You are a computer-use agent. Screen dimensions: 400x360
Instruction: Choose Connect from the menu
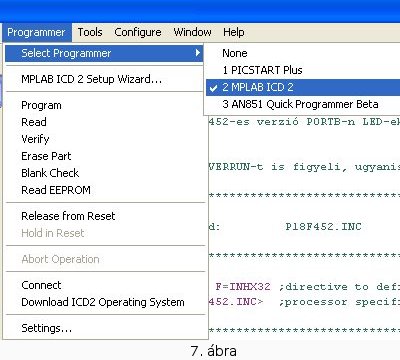tap(105, 285)
